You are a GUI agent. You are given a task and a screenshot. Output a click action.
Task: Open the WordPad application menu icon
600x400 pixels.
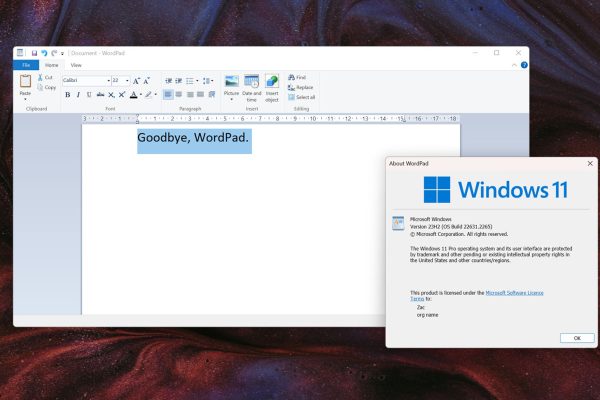pyautogui.click(x=20, y=53)
